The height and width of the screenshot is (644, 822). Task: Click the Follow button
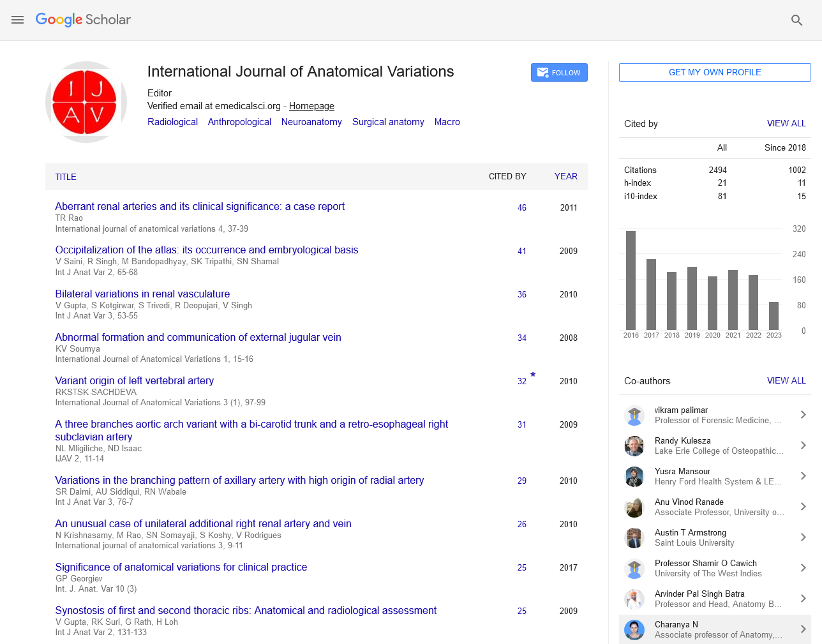559,73
